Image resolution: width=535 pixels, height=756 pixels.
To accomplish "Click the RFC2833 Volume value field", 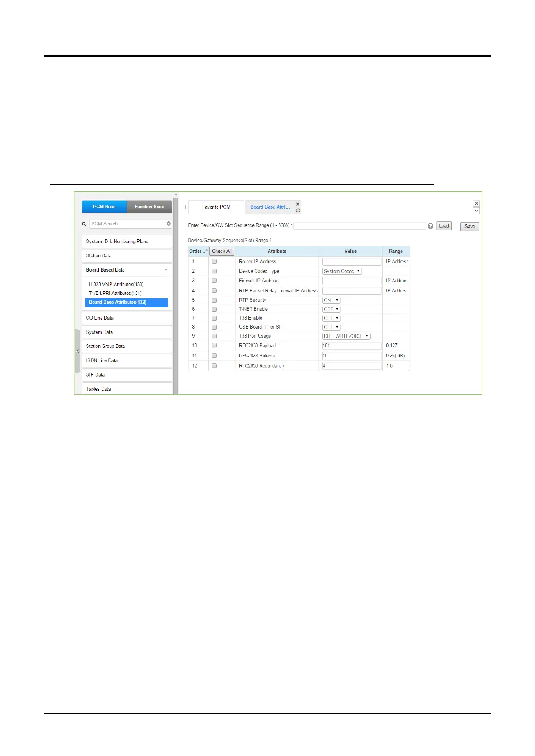I will pyautogui.click(x=352, y=356).
